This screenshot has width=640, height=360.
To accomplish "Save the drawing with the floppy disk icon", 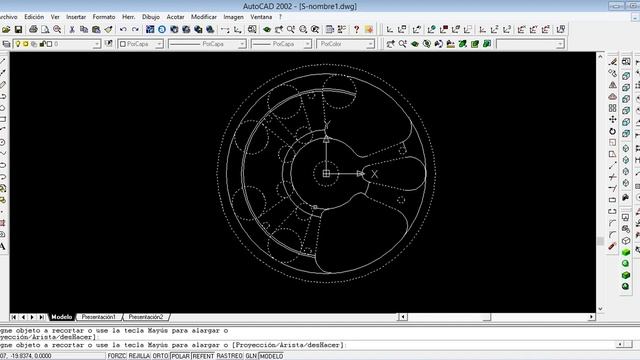I will [18, 29].
